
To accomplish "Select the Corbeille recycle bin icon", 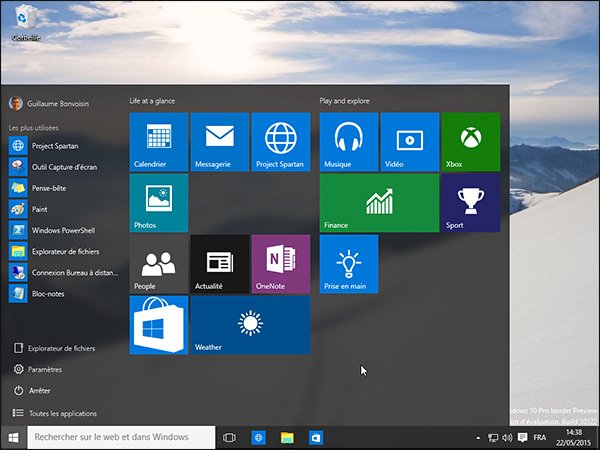I will coord(26,21).
